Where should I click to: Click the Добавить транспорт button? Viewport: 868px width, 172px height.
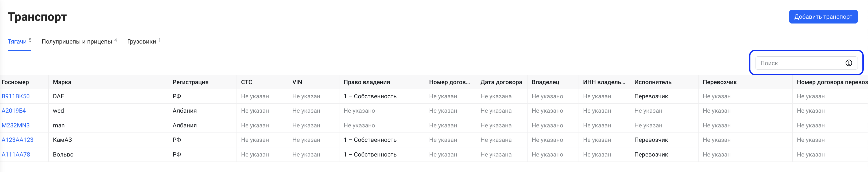pos(823,17)
